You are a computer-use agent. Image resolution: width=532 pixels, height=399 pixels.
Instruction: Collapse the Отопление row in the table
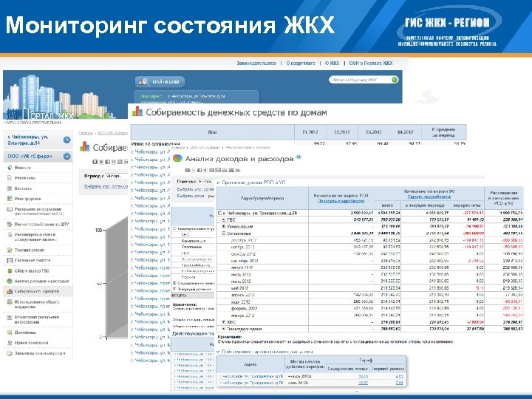pos(224,233)
